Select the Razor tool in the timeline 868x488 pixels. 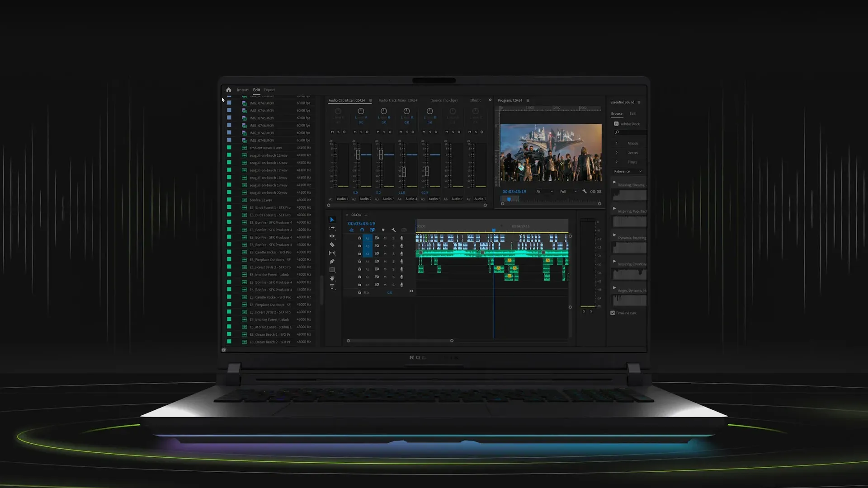point(332,245)
